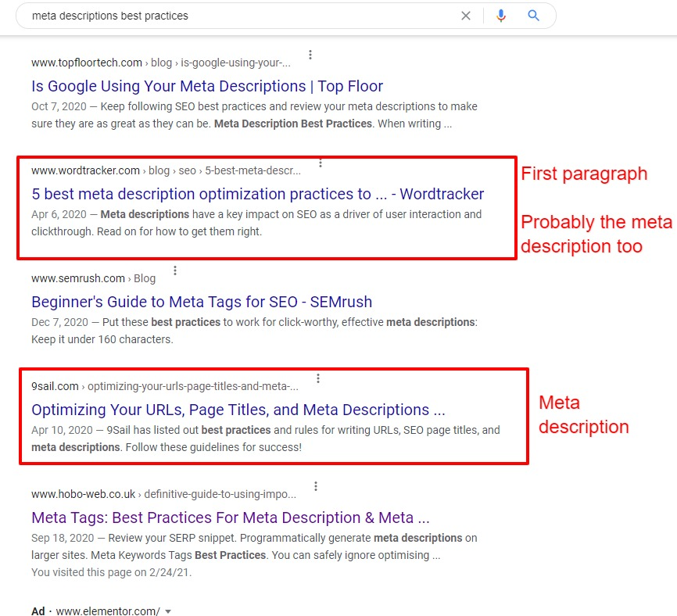Open the three-dot menu on the Wordtracker result
The height and width of the screenshot is (616, 677).
click(x=321, y=163)
